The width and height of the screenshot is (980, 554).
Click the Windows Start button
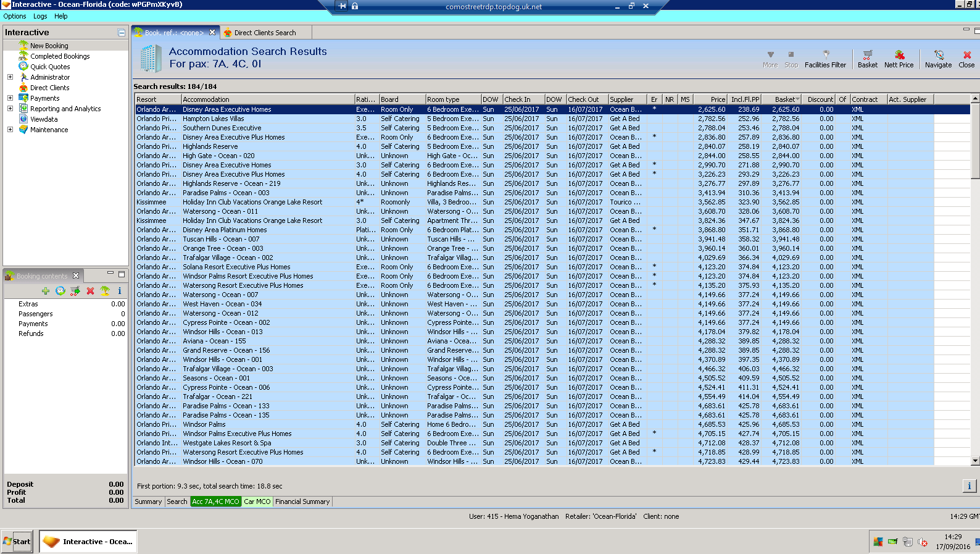pyautogui.click(x=17, y=542)
